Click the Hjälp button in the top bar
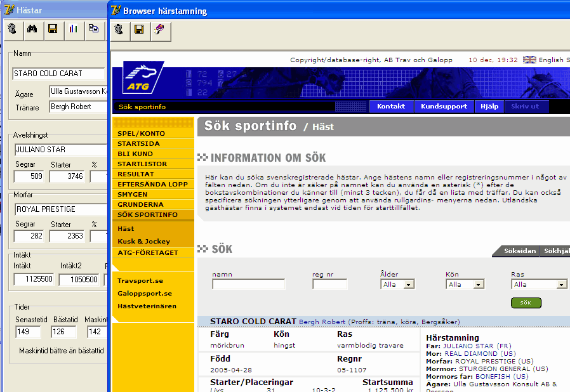 click(489, 107)
